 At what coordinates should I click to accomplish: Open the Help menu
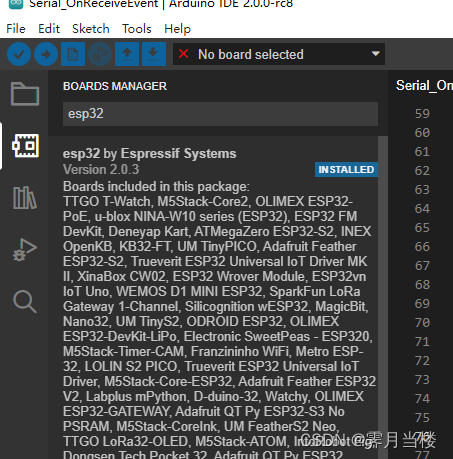(177, 29)
